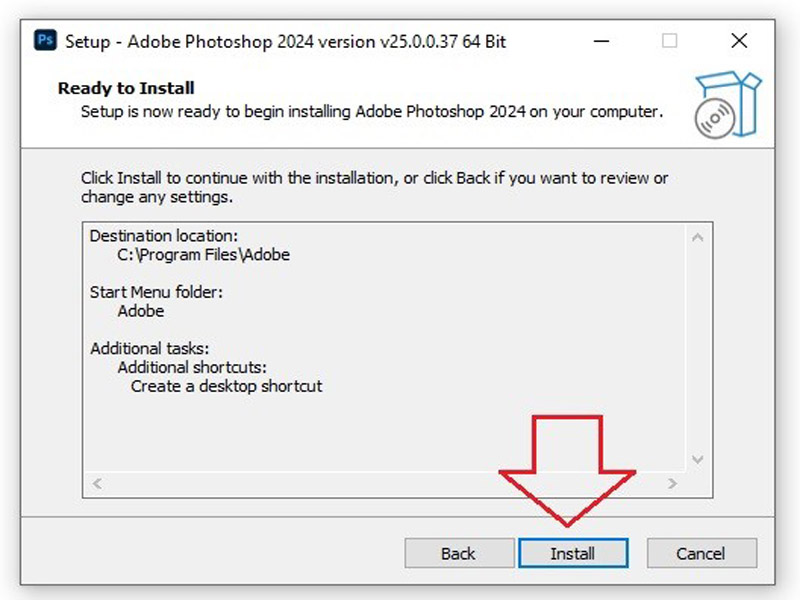Screen dimensions: 800x600
Task: Click the Ready to Install heading
Action: (x=124, y=88)
